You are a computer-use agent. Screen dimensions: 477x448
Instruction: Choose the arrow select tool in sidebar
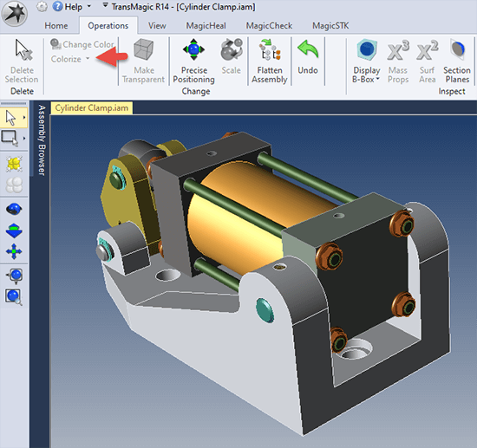pyautogui.click(x=11, y=118)
